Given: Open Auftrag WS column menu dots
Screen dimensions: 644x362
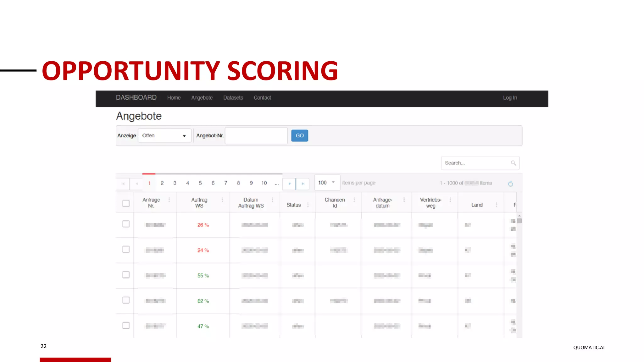Looking at the screenshot, I should 222,200.
